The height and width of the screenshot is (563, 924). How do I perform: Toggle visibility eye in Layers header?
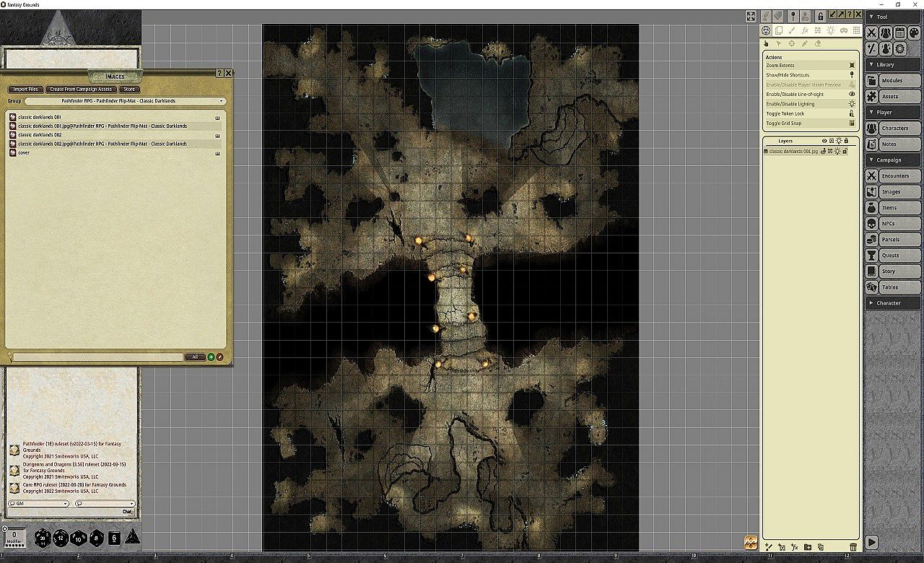coord(824,141)
